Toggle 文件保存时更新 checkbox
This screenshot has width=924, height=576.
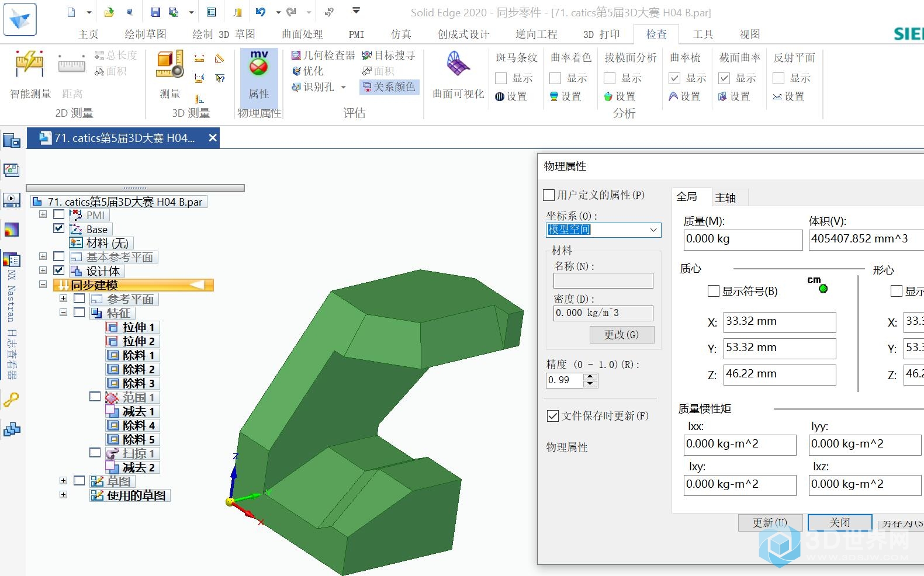point(552,416)
